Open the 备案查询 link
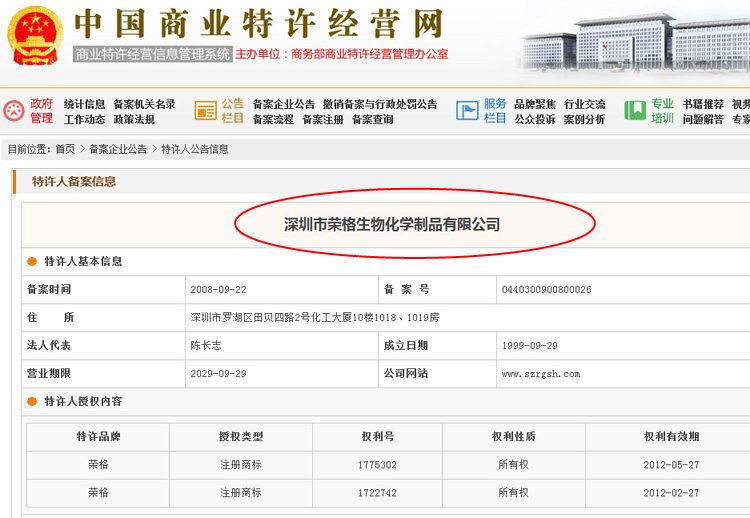Viewport: 750px width, 518px height. coord(373,120)
